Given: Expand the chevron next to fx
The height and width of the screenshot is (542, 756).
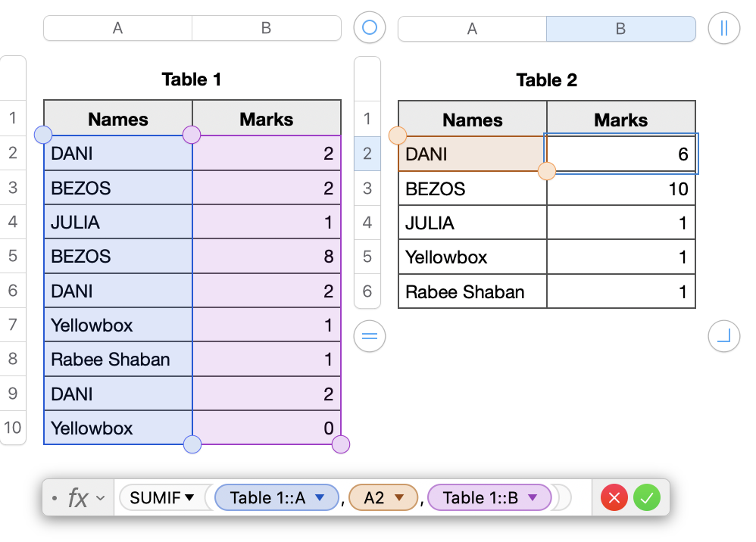Looking at the screenshot, I should coord(101,498).
